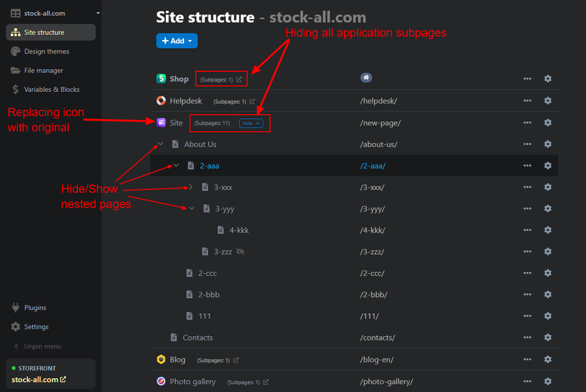Screen dimensions: 586x392
Task: Click the home icon beside Shop
Action: click(366, 77)
